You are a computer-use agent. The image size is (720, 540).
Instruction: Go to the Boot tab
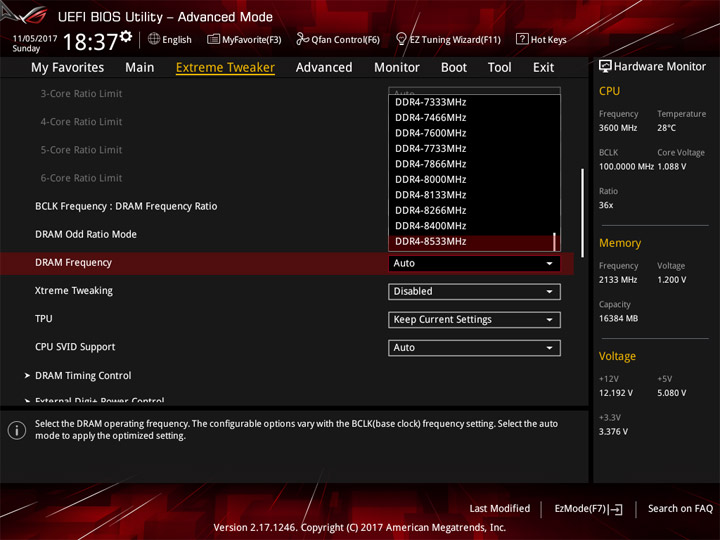click(x=454, y=68)
